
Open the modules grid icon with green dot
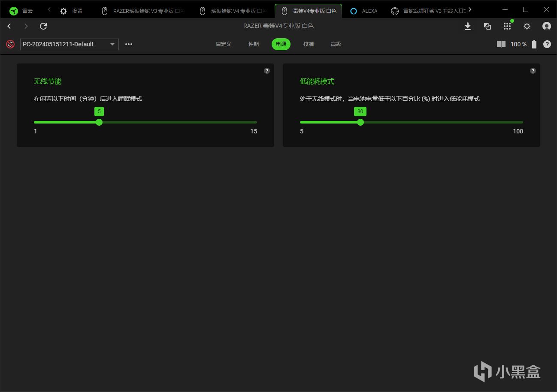[x=507, y=26]
